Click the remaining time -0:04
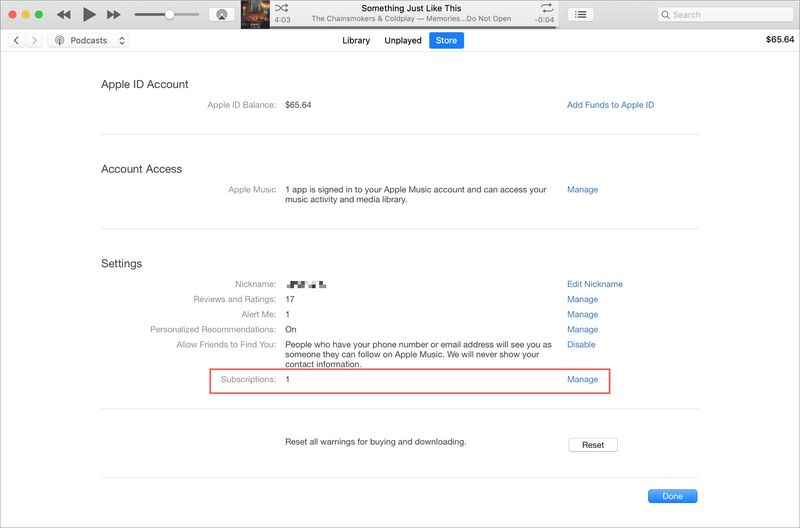800x528 pixels. pyautogui.click(x=544, y=20)
